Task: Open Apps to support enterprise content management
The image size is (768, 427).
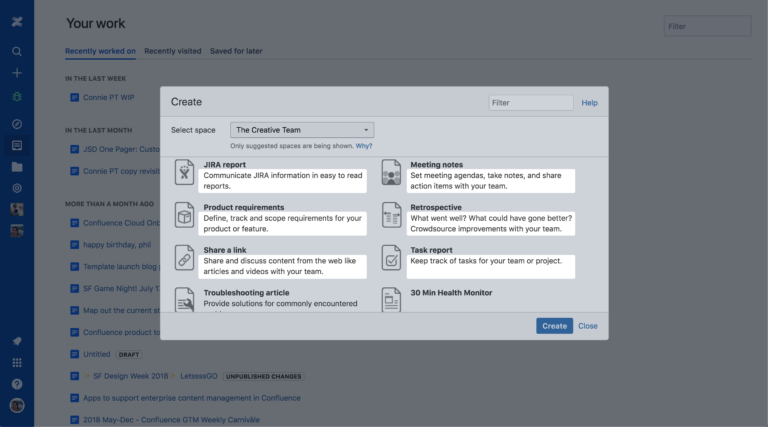Action: pyautogui.click(x=192, y=398)
